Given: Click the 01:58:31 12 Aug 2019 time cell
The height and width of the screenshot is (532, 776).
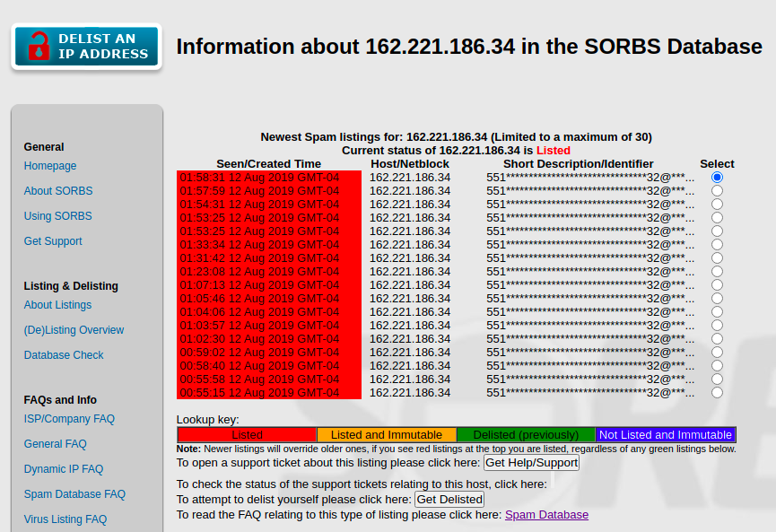Looking at the screenshot, I should point(269,177).
